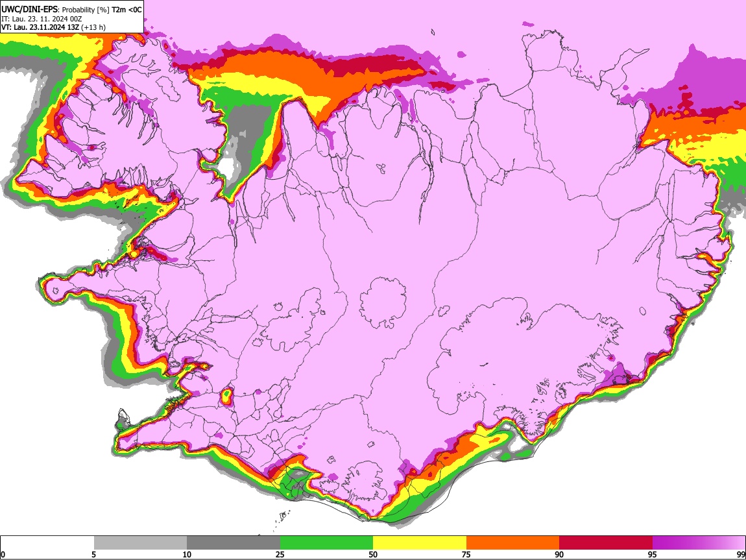The width and height of the screenshot is (746, 560).
Task: Click the green 25-50% legend swatch
Action: [326, 542]
